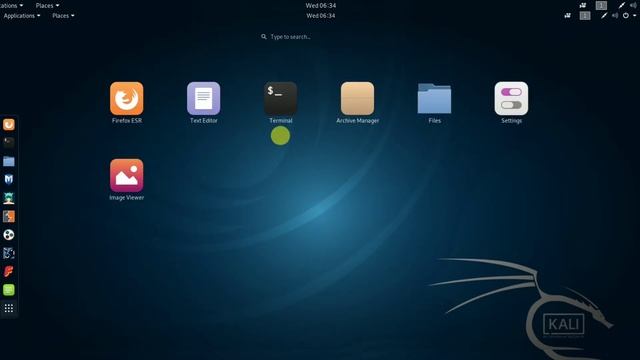Image resolution: width=640 pixels, height=360 pixels.
Task: Click the Show Applications grid button
Action: tap(9, 308)
